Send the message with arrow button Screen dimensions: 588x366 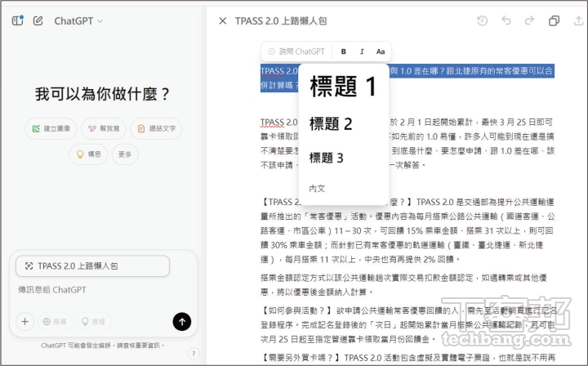pyautogui.click(x=182, y=321)
